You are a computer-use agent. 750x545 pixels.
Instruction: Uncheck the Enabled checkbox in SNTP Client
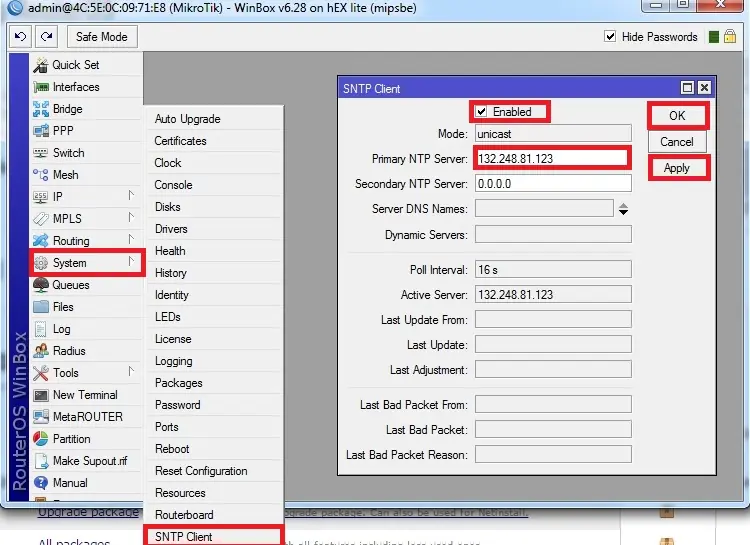(x=481, y=111)
